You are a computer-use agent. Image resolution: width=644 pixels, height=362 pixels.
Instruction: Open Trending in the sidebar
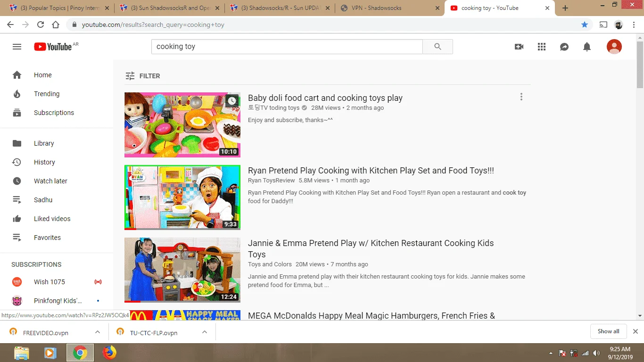pos(57,94)
